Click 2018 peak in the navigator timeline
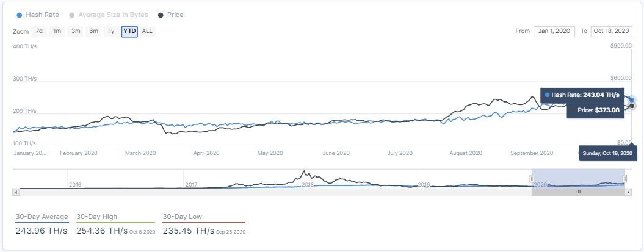Image resolution: width=644 pixels, height=252 pixels. coord(303,173)
